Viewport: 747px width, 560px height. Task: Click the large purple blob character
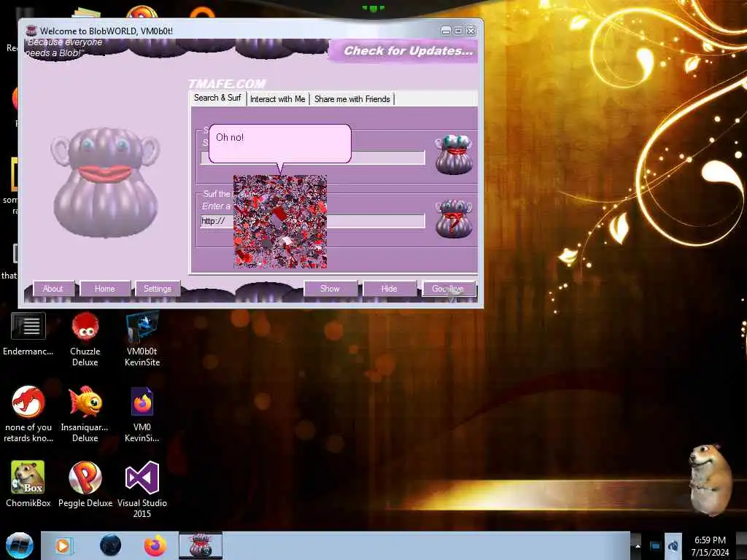[105, 182]
